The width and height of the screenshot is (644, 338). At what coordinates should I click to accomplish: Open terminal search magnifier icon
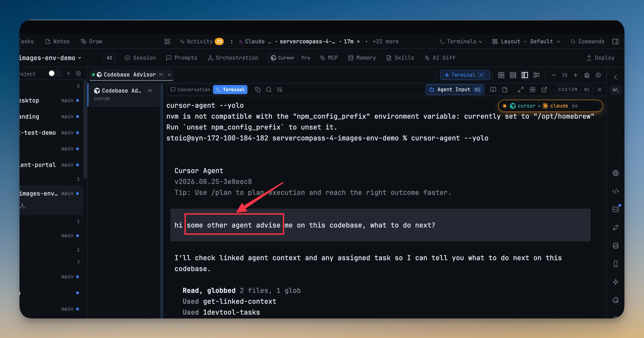[x=269, y=90]
